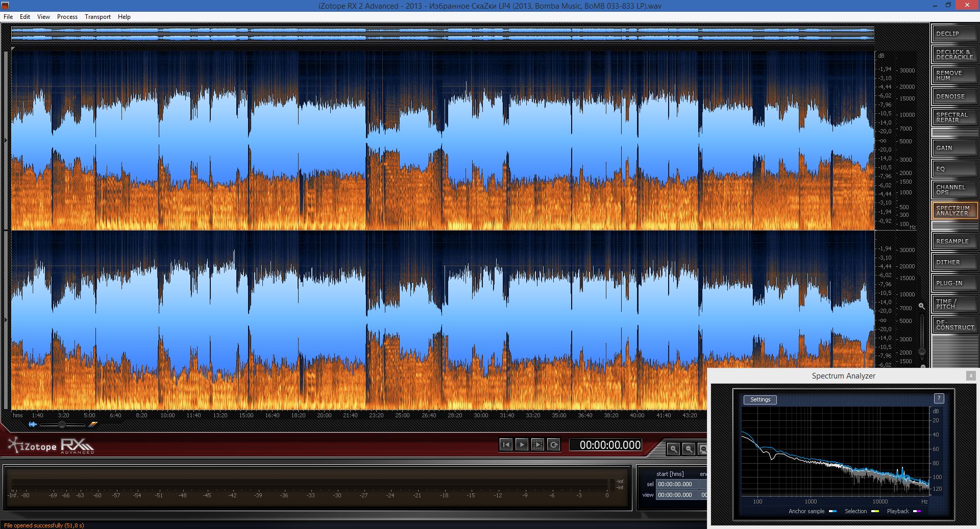Image resolution: width=980 pixels, height=529 pixels.
Task: Open the Deconstruct module
Action: pos(954,325)
